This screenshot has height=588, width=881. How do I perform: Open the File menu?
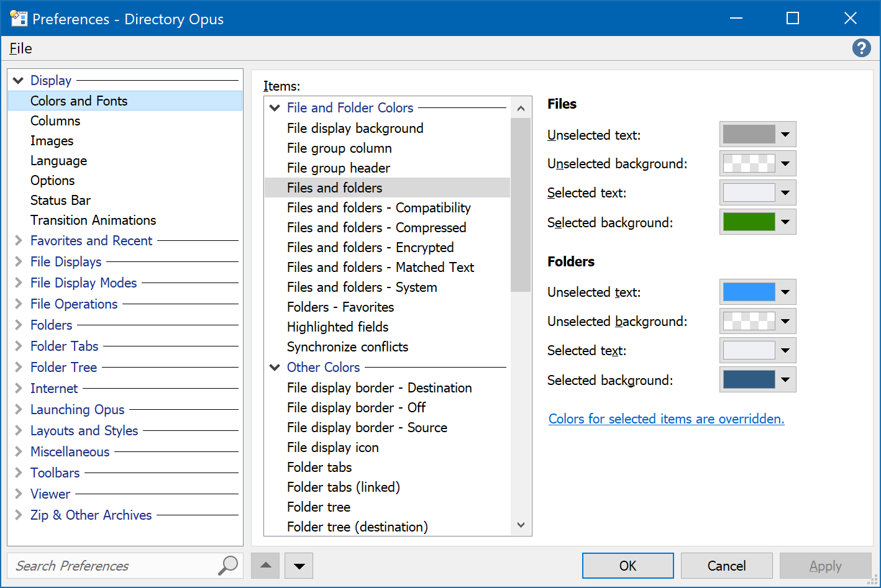pos(21,48)
